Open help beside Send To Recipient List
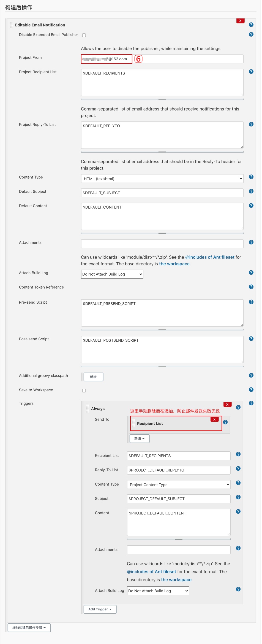Image resolution: width=262 pixels, height=644 pixels. (x=225, y=422)
